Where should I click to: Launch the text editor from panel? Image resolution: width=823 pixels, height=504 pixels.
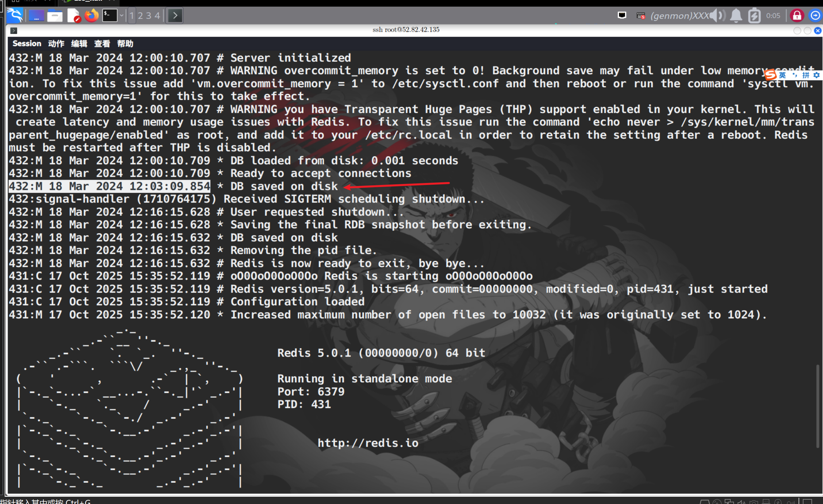[73, 15]
